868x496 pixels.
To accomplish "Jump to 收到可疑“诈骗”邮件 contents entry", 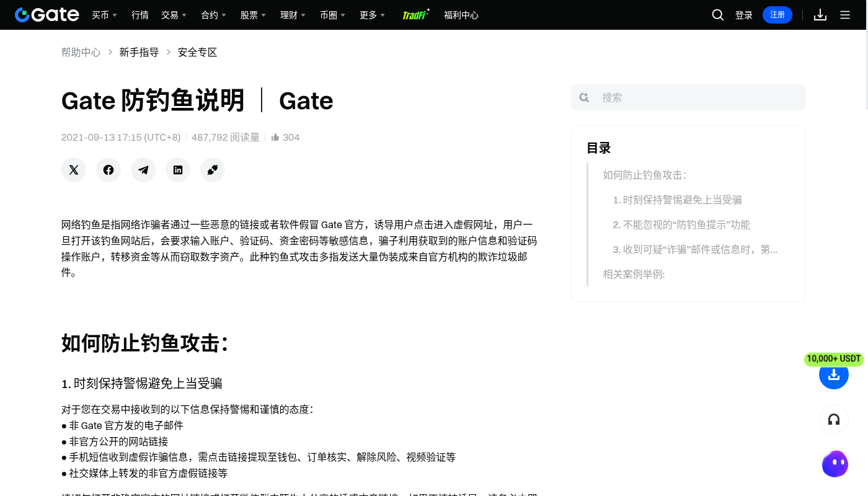I will 696,249.
